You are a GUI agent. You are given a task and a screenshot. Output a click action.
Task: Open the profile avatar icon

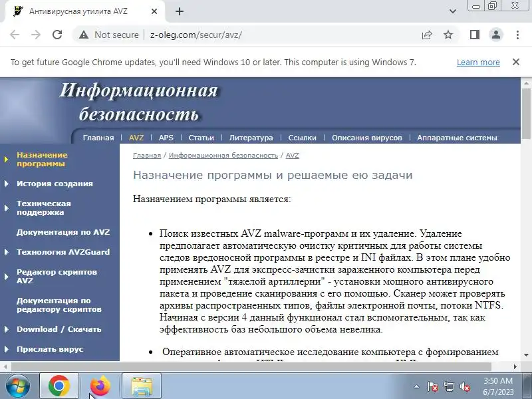point(495,35)
